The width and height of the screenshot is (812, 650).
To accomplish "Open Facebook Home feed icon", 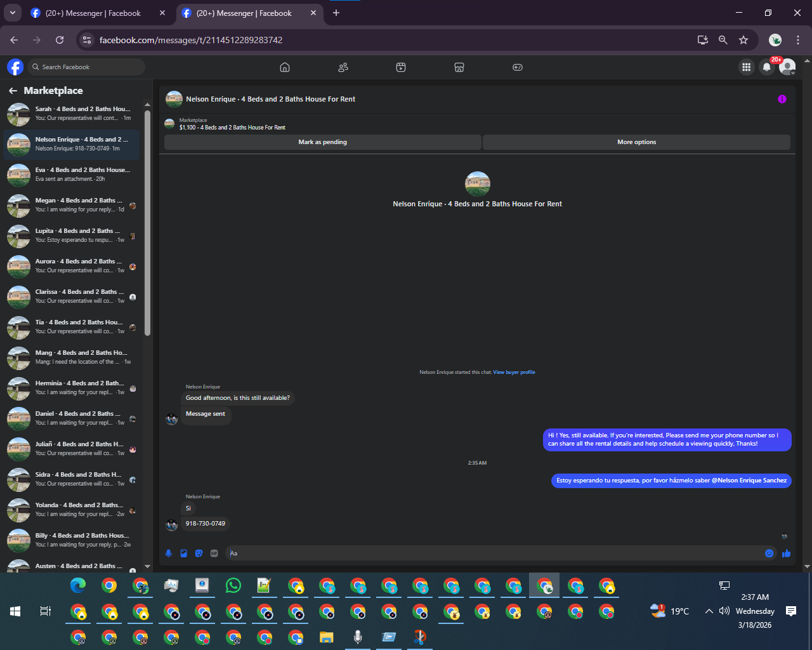I will coord(285,67).
